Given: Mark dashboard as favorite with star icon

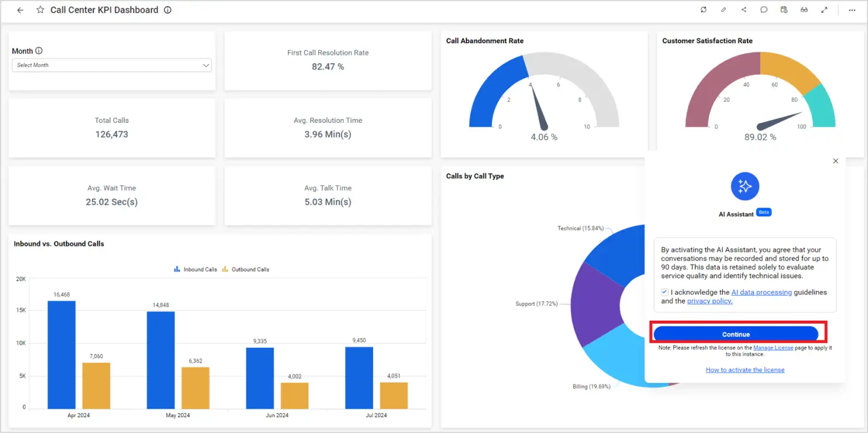Looking at the screenshot, I should point(40,10).
